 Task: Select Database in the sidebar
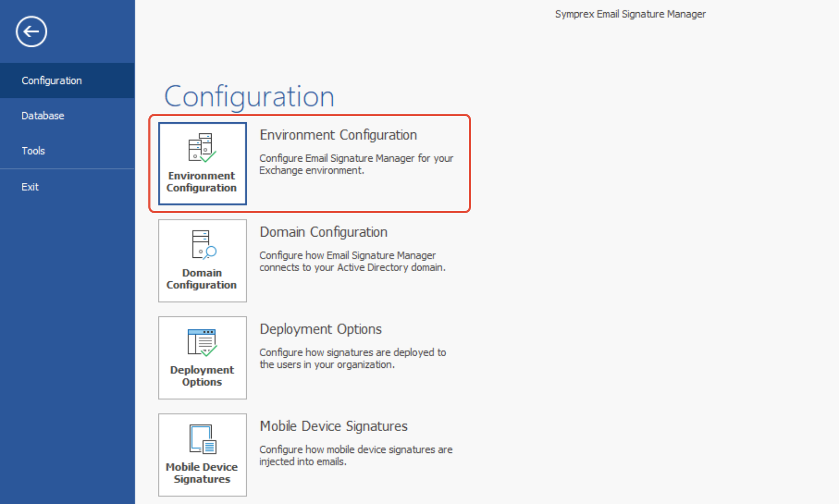[68, 115]
